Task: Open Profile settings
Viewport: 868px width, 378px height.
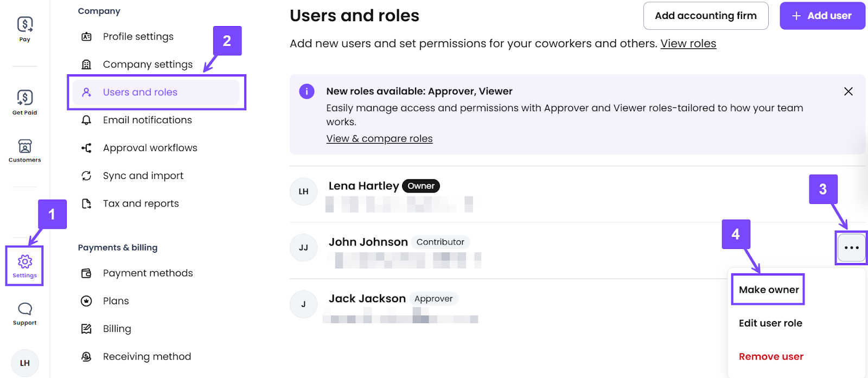Action: click(x=138, y=36)
